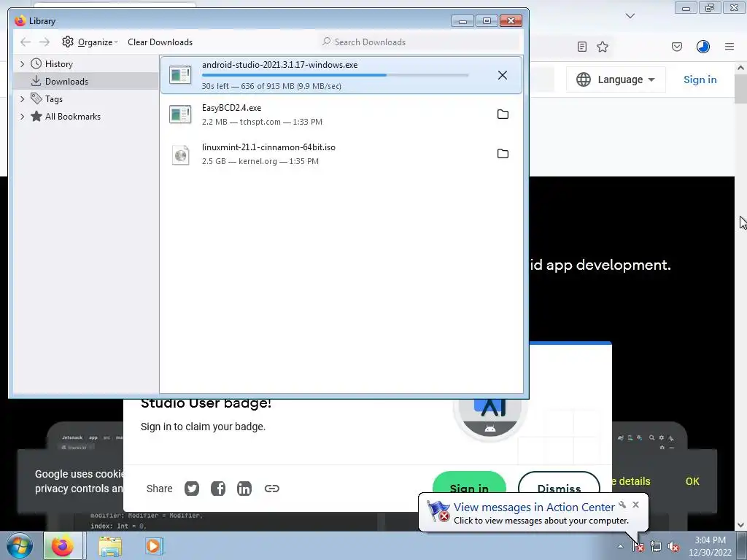The width and height of the screenshot is (747, 560).
Task: Focus the Search Downloads field
Action: (x=419, y=42)
